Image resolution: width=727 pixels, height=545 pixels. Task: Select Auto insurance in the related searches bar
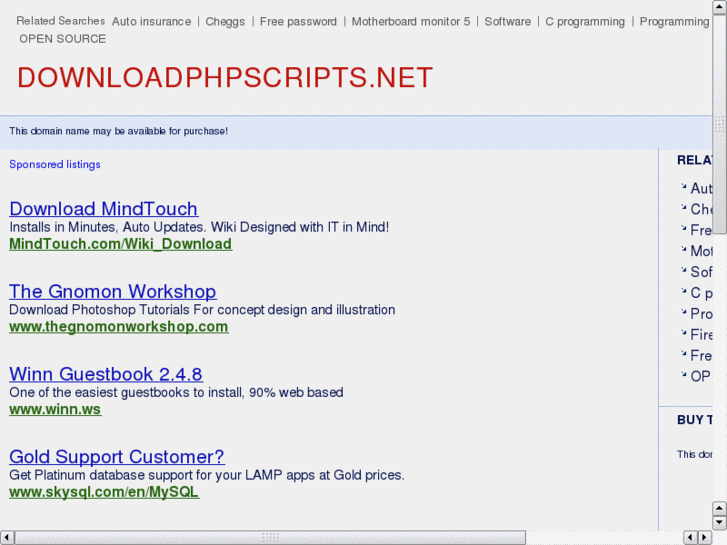[151, 22]
